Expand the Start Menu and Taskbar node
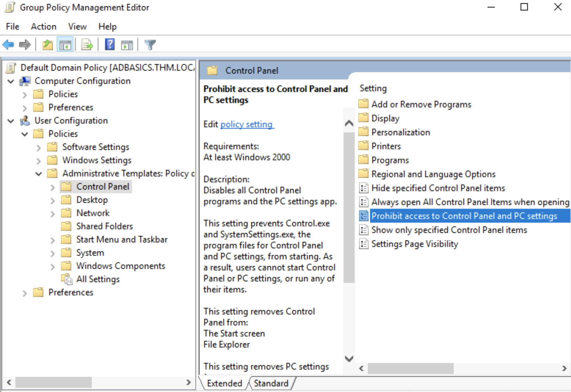Image resolution: width=571 pixels, height=392 pixels. tap(53, 240)
